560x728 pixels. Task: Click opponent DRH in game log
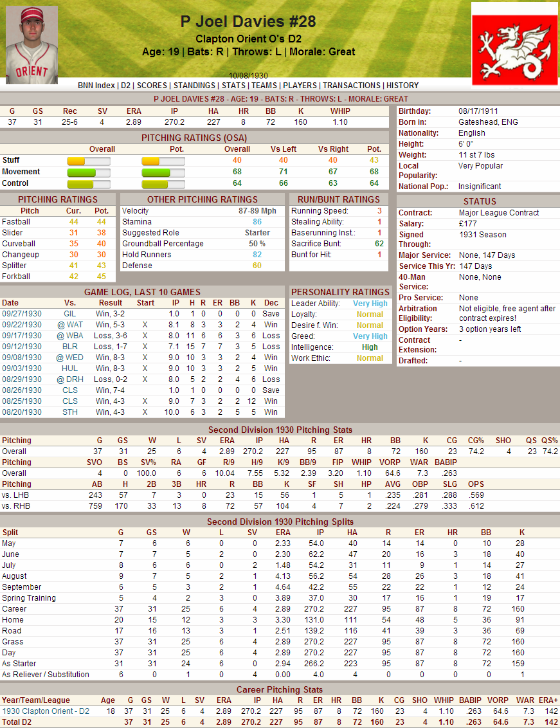click(x=70, y=379)
